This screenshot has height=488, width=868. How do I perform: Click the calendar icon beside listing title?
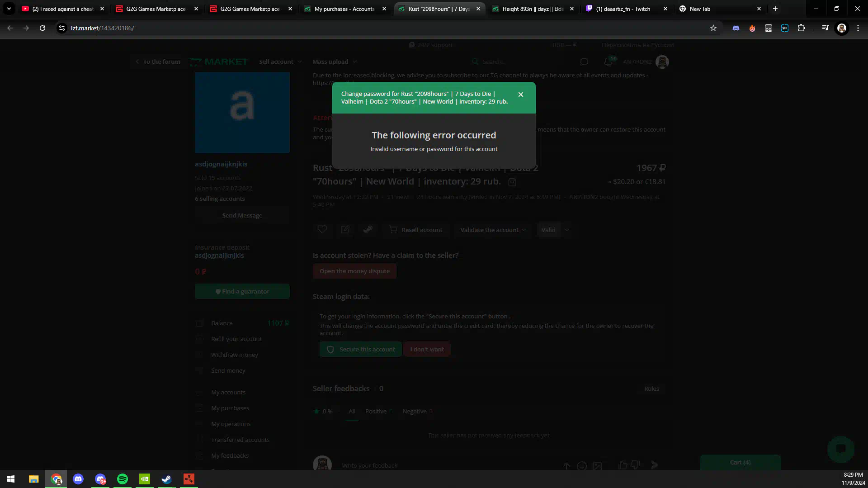pyautogui.click(x=512, y=182)
